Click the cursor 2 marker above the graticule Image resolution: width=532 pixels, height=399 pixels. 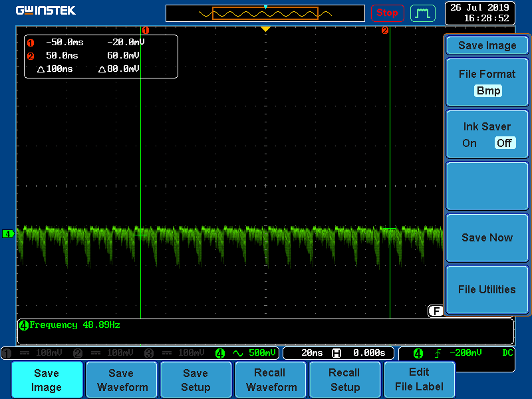(385, 31)
